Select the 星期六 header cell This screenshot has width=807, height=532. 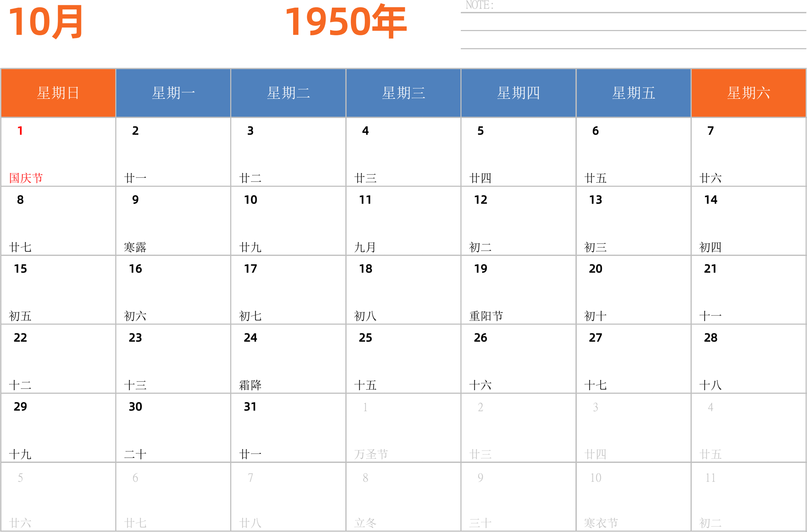point(748,93)
